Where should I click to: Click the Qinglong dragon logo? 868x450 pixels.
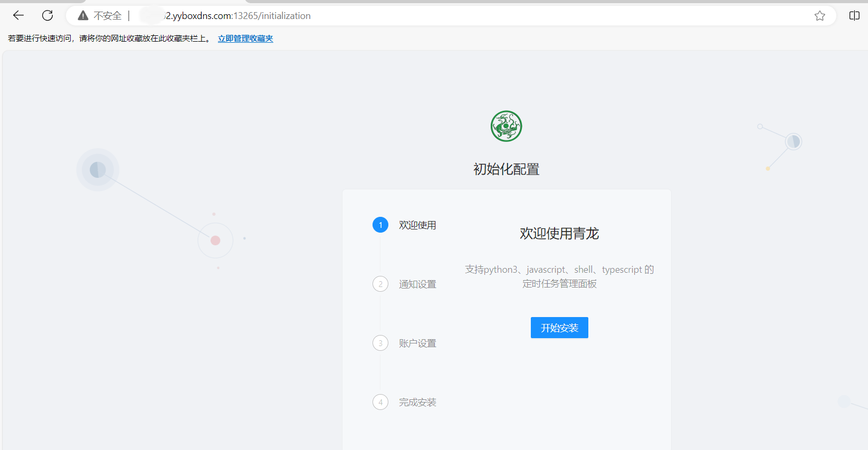point(506,126)
